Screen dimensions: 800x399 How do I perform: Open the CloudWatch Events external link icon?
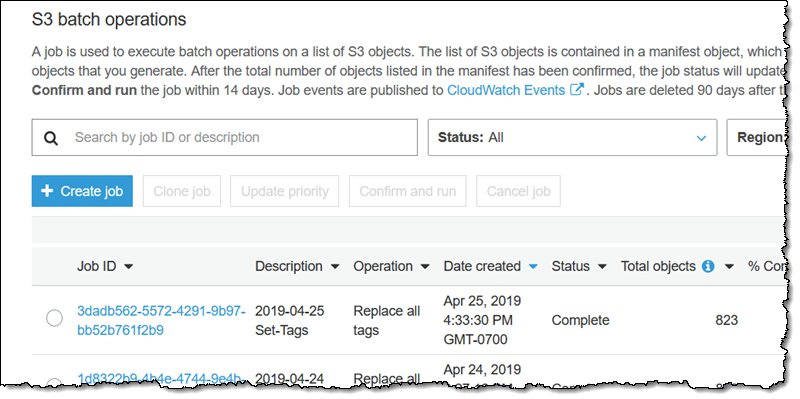point(576,90)
